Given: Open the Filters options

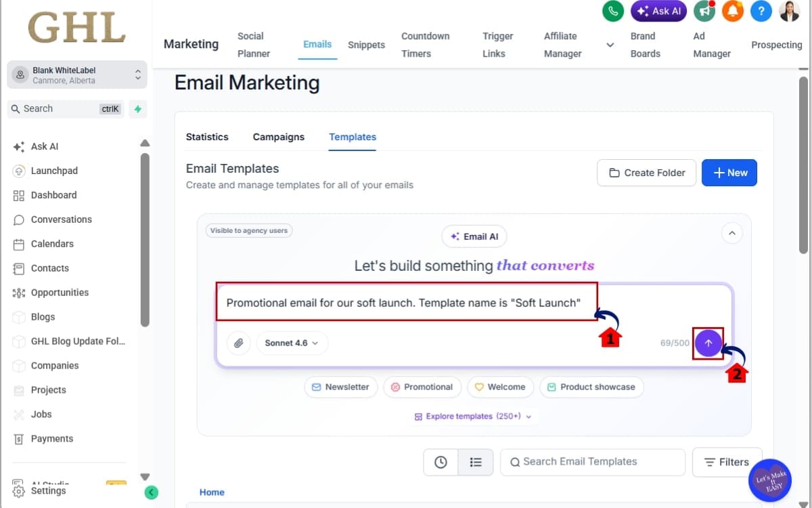Looking at the screenshot, I should tap(727, 462).
